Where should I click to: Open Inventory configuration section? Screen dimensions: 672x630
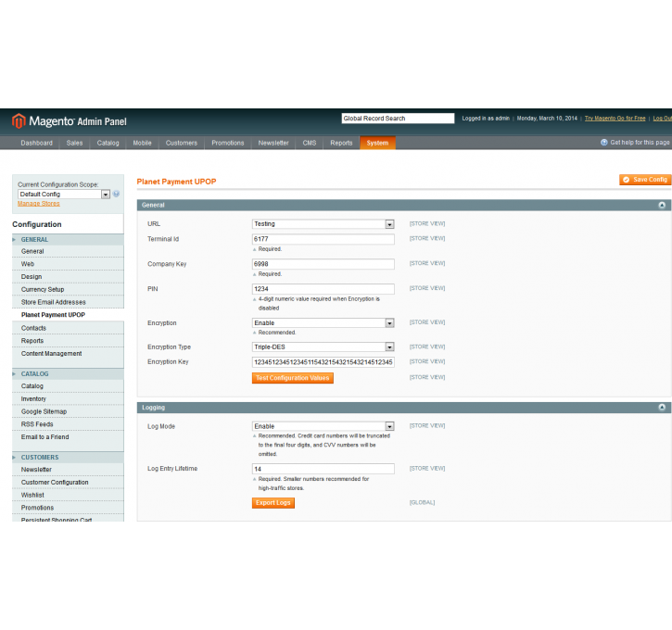coord(68,398)
